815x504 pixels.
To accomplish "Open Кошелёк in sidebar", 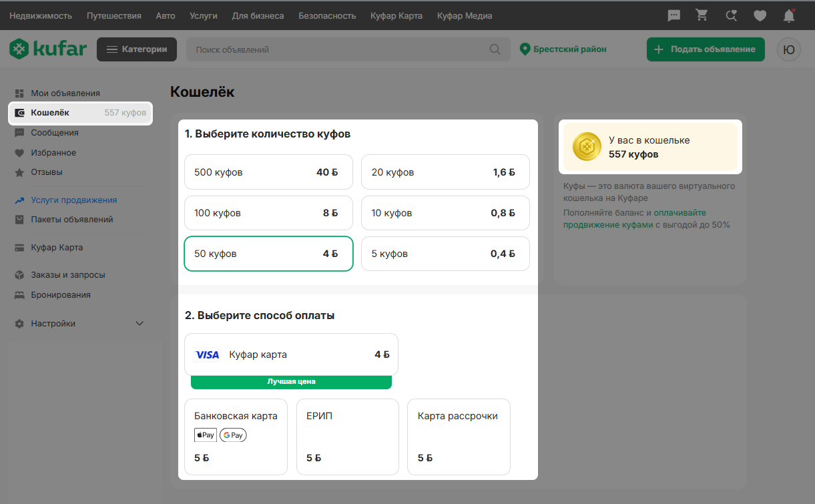I will click(x=80, y=113).
